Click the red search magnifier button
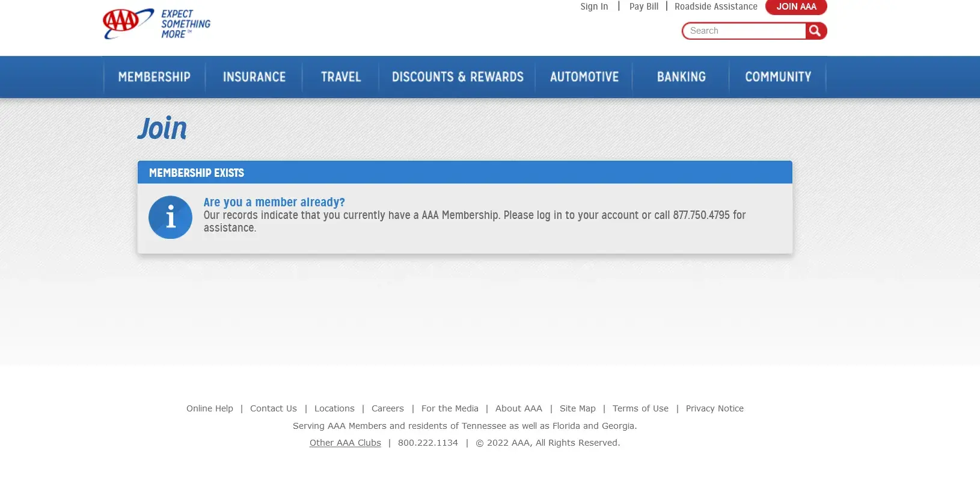The image size is (980, 480). [x=815, y=31]
